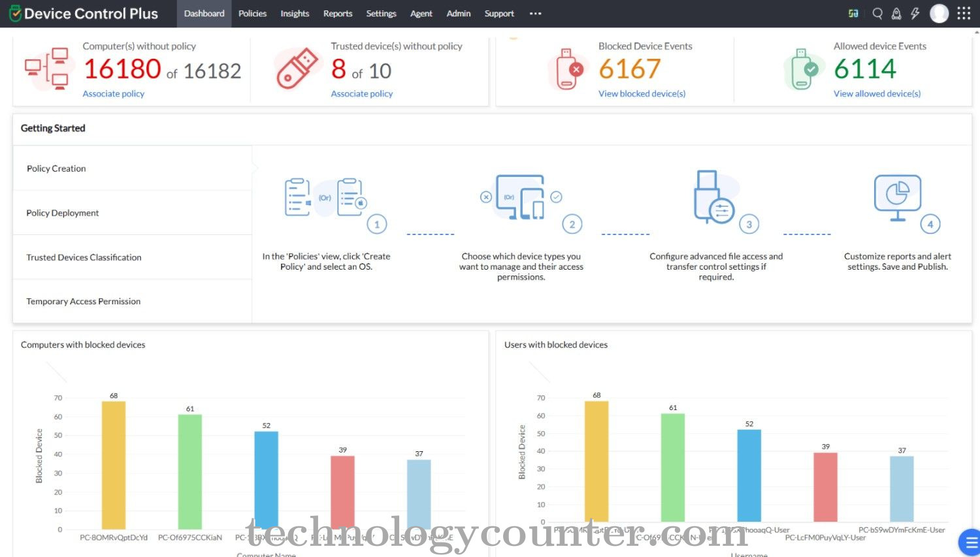Open the more options ellipsis menu
980x557 pixels.
[x=536, y=14]
